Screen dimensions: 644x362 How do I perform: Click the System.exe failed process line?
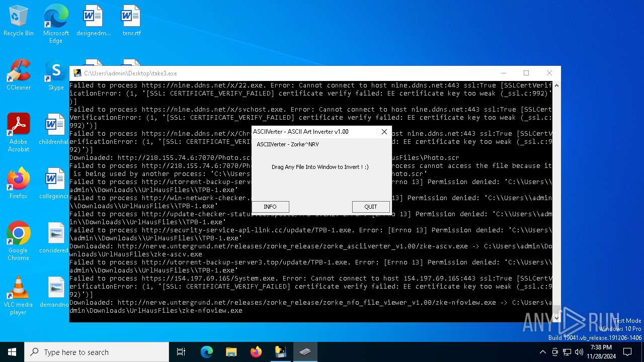click(310, 287)
